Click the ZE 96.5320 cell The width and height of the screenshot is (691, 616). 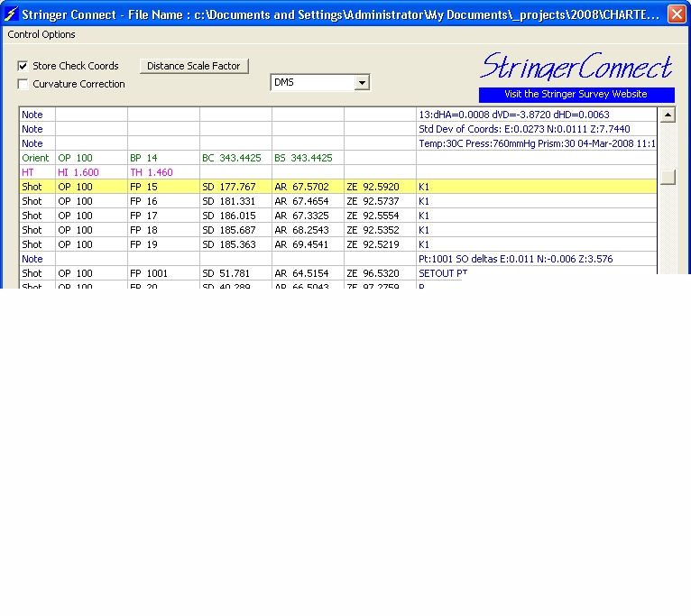pyautogui.click(x=380, y=273)
